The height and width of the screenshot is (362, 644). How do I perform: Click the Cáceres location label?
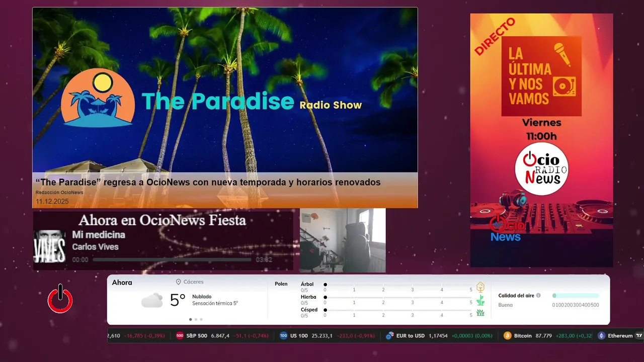click(x=194, y=282)
